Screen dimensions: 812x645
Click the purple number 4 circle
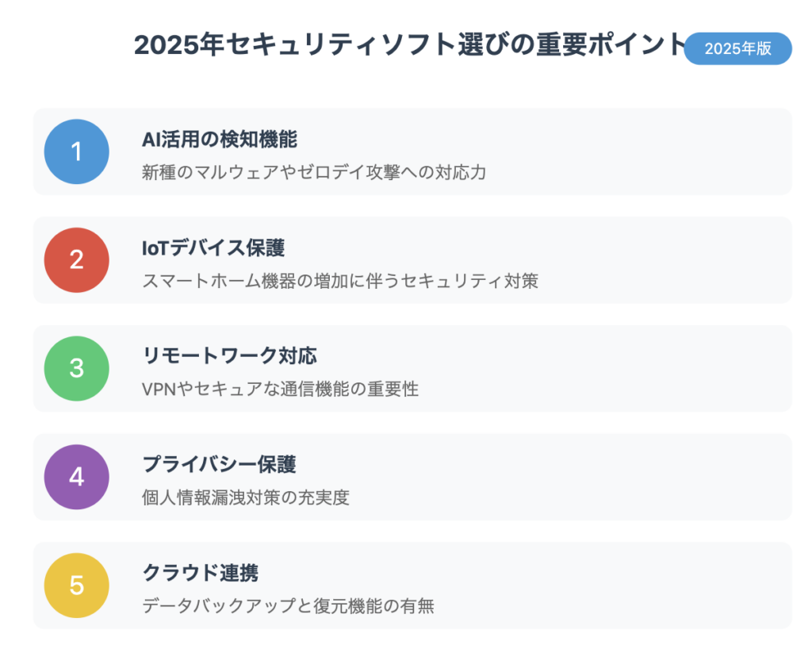click(x=77, y=477)
